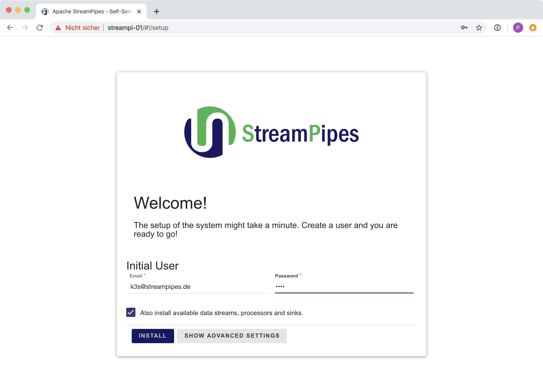The width and height of the screenshot is (543, 392).
Task: Click the StreamPipes logo image
Action: (x=271, y=132)
